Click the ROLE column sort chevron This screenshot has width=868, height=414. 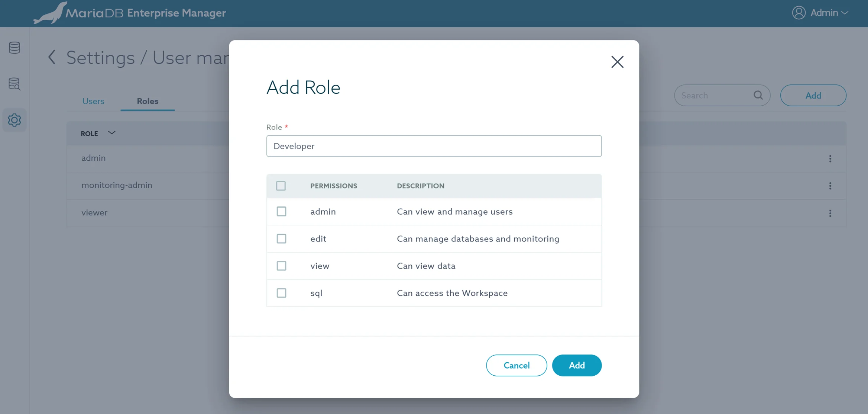pyautogui.click(x=111, y=133)
